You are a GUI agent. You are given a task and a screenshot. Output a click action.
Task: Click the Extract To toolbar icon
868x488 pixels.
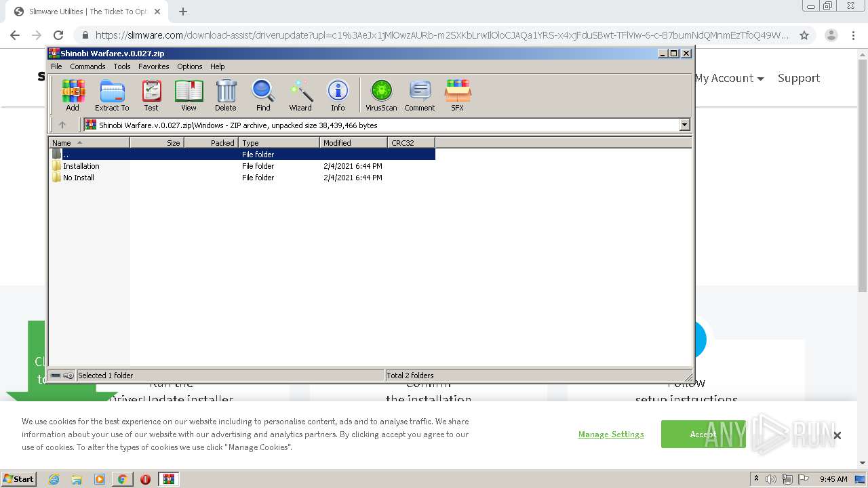pos(112,94)
